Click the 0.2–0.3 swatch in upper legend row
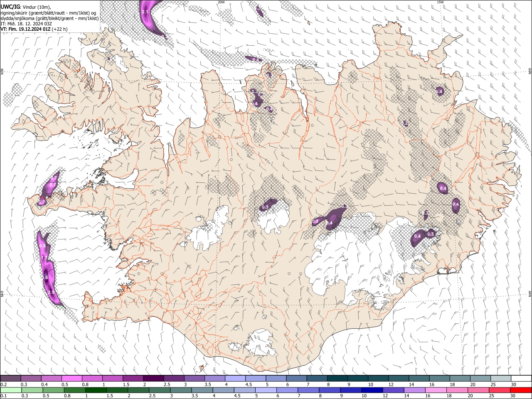This screenshot has width=532, height=399. coord(10,379)
